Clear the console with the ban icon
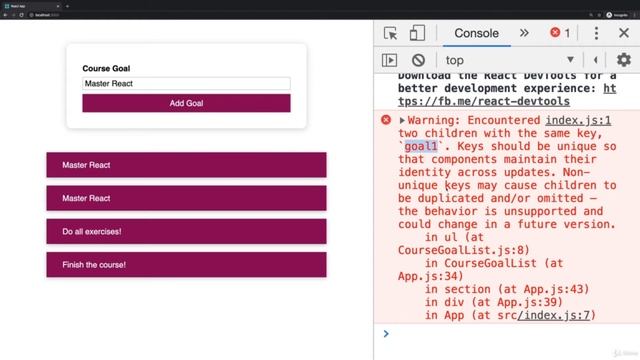 click(418, 60)
